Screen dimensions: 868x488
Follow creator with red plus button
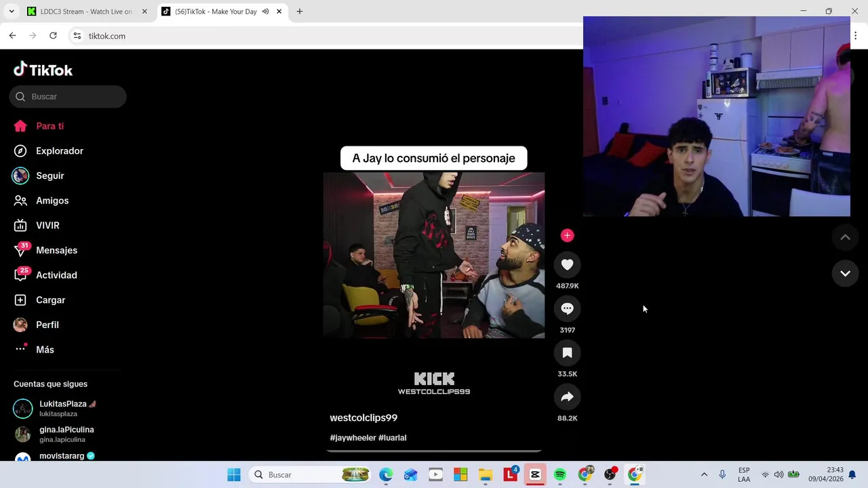click(568, 235)
